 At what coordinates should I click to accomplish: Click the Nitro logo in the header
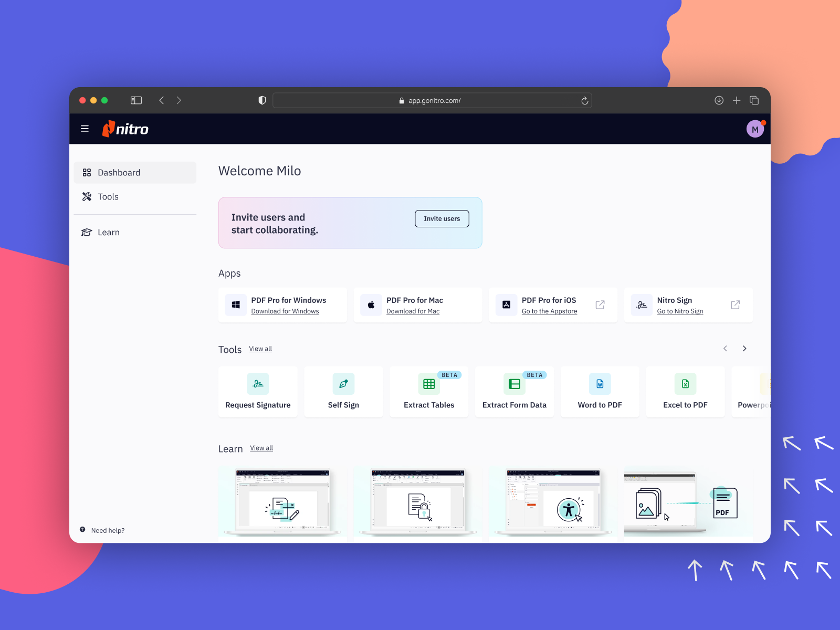[125, 129]
